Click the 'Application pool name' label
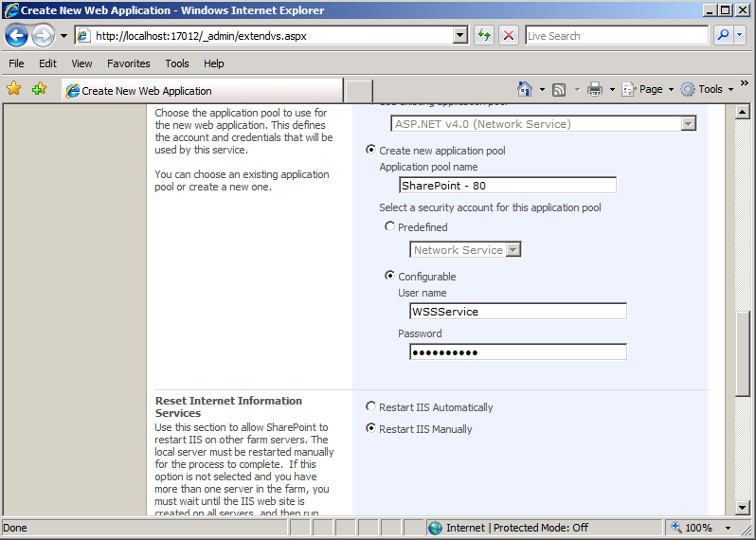This screenshot has width=756, height=540. tap(428, 167)
